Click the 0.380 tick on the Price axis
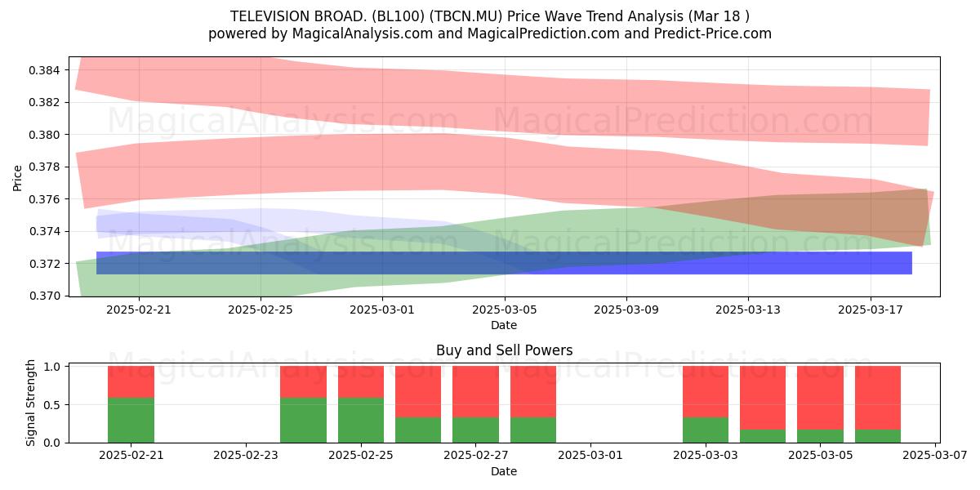The width and height of the screenshot is (980, 490). [x=46, y=135]
